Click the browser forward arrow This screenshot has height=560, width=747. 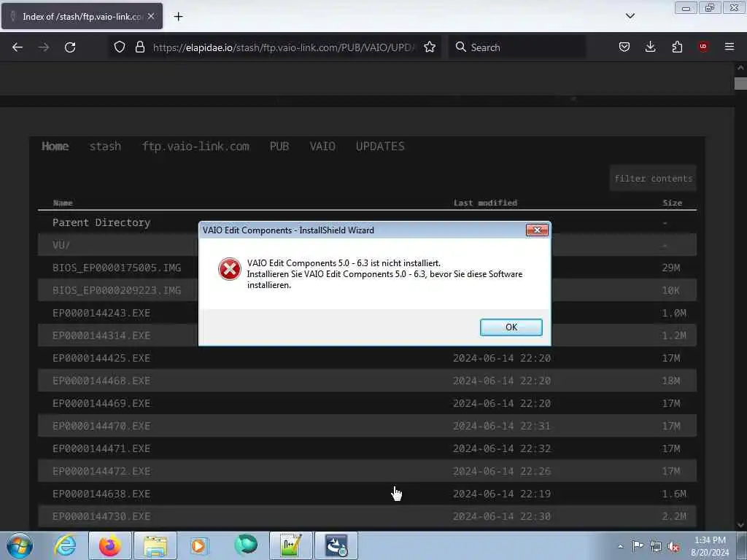tap(44, 47)
